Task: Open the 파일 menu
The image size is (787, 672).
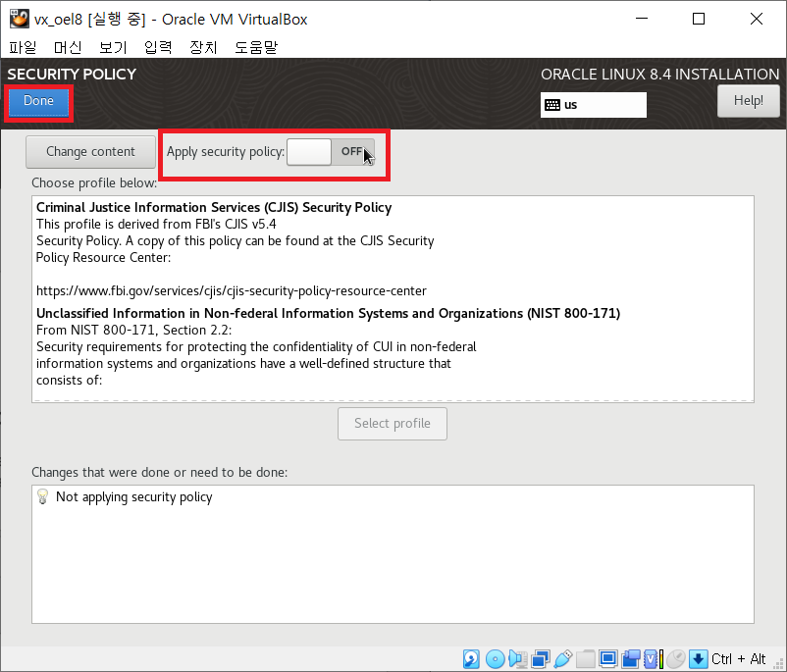Action: [x=24, y=47]
